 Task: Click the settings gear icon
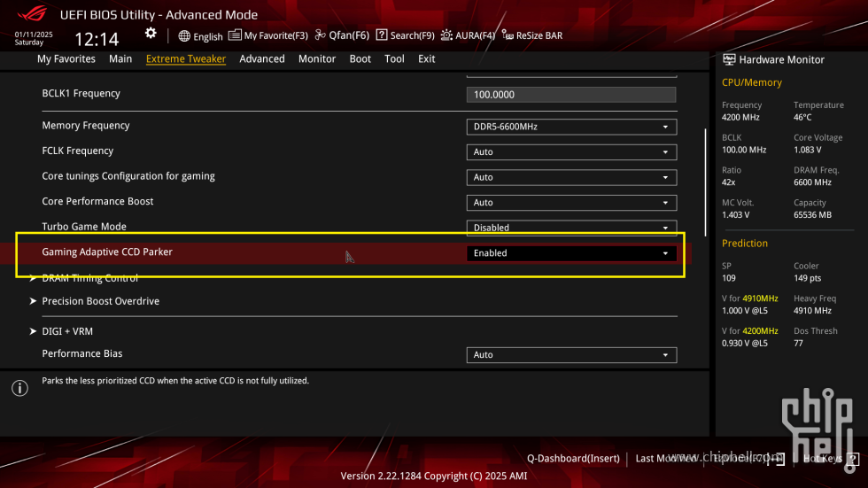pos(151,33)
